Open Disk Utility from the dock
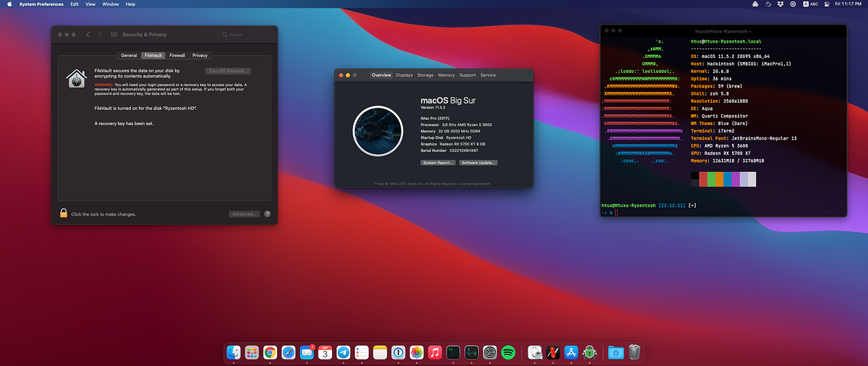This screenshot has width=868, height=366. coord(535,352)
